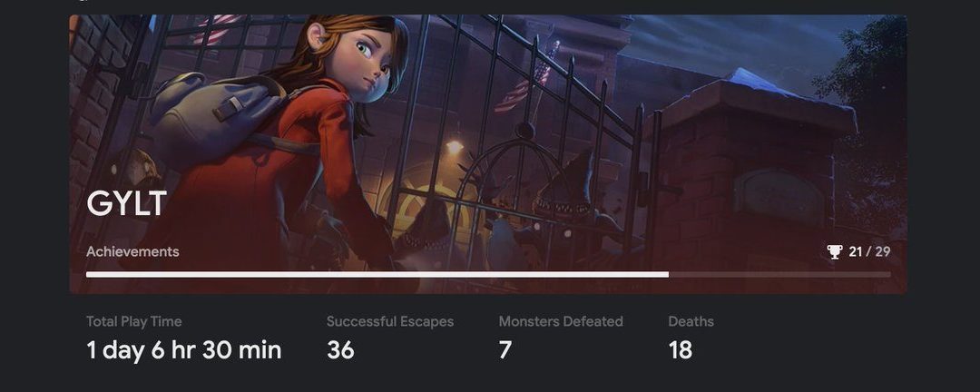Click the GYLT game title

click(126, 204)
